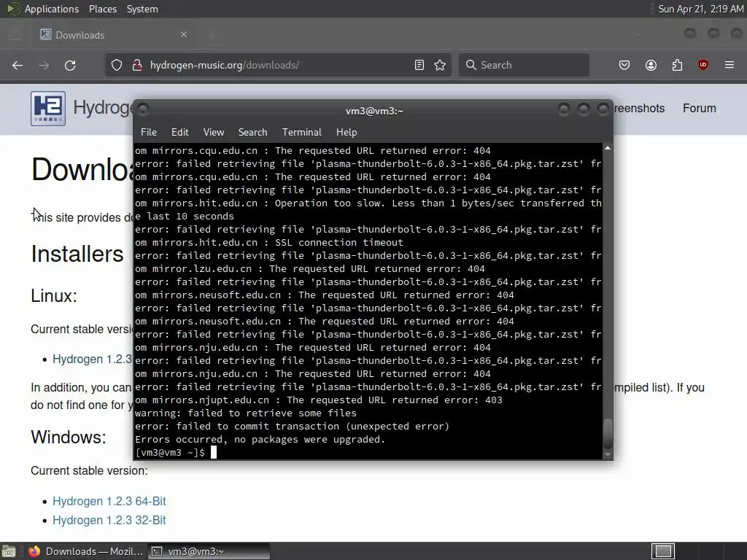
Task: Toggle reader view in address bar
Action: [x=419, y=65]
